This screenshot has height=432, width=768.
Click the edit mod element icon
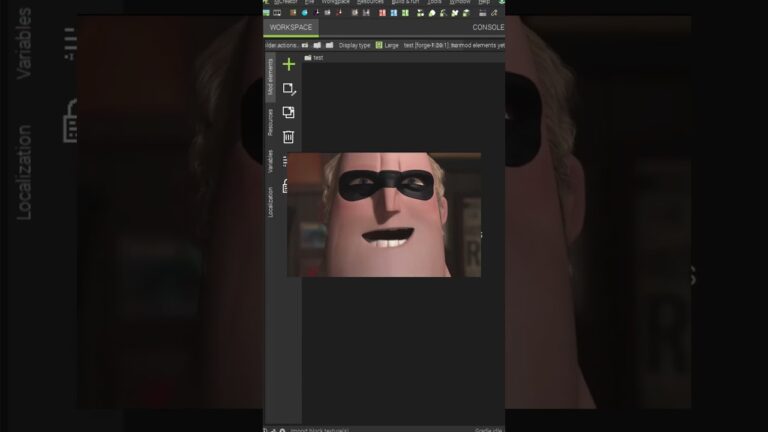[289, 89]
